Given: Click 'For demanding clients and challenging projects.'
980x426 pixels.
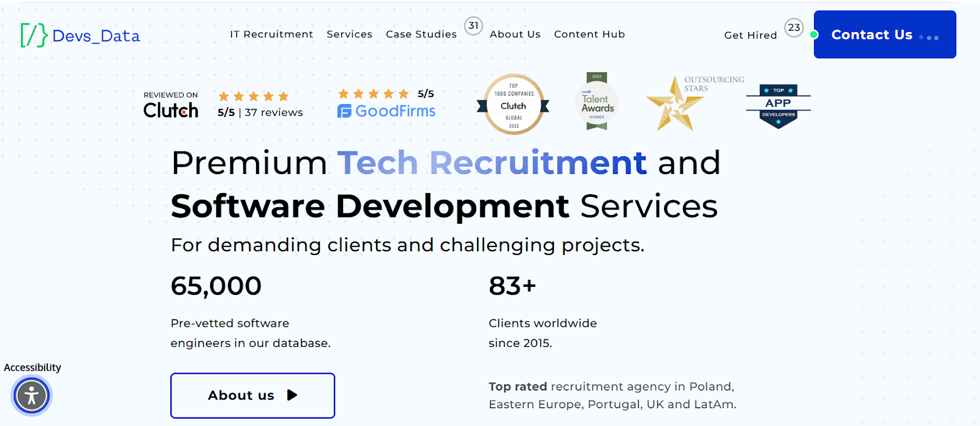Looking at the screenshot, I should tap(408, 245).
